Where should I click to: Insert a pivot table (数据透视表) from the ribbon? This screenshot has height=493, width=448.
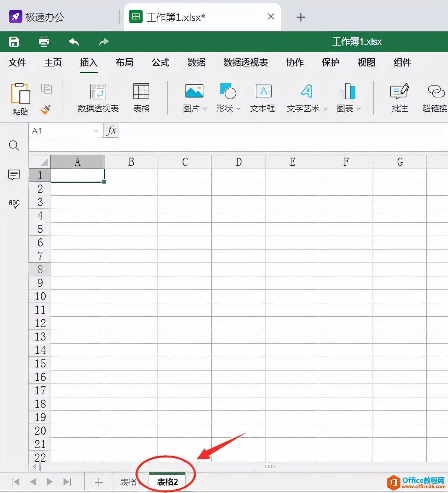point(98,97)
